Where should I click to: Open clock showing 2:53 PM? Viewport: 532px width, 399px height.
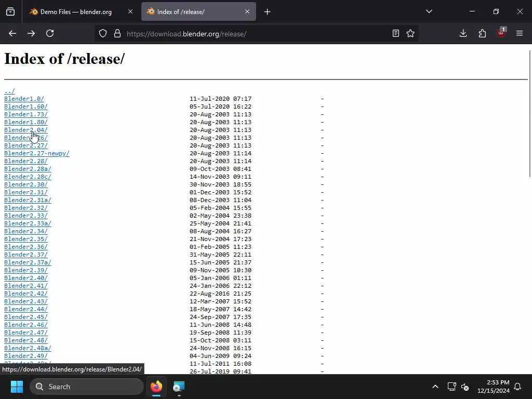click(494, 387)
